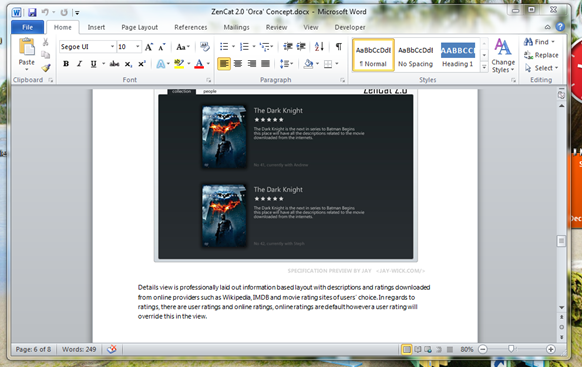This screenshot has height=367, width=582.
Task: Click the Copy icon in Clipboard group
Action: pos(46,55)
